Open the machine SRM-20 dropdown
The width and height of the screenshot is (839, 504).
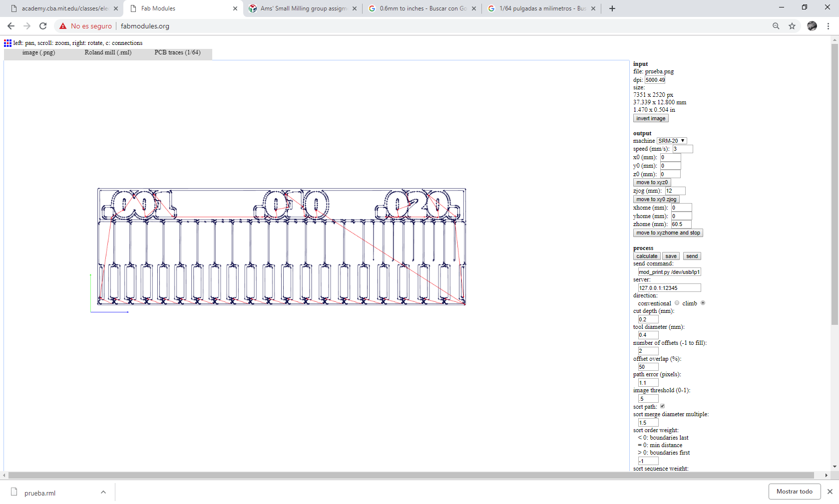tap(672, 141)
